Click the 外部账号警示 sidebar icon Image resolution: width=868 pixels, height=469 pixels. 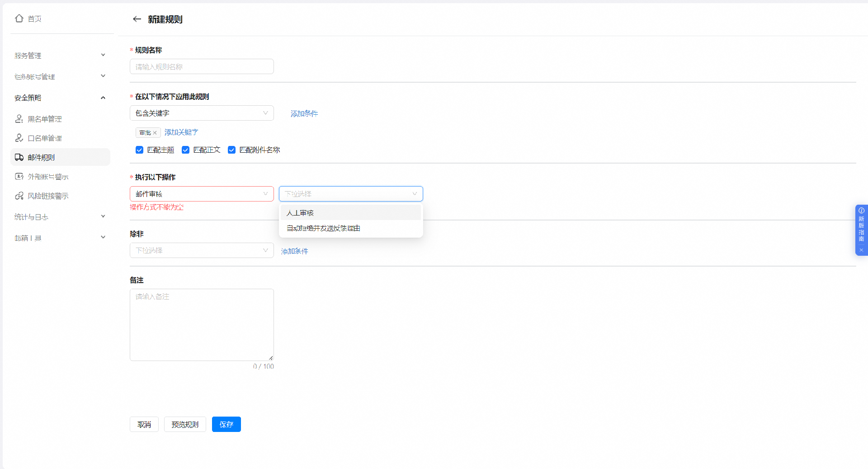19,177
